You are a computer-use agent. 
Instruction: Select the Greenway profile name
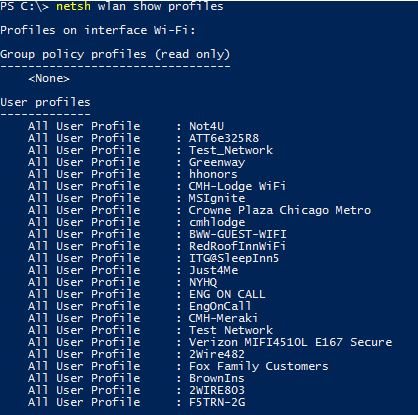tap(217, 162)
